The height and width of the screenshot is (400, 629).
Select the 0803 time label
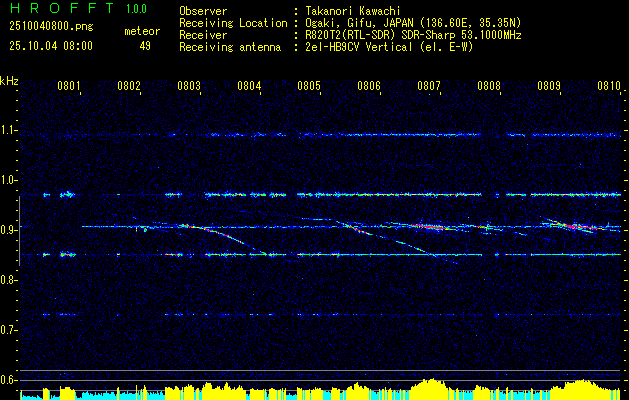pyautogui.click(x=189, y=86)
